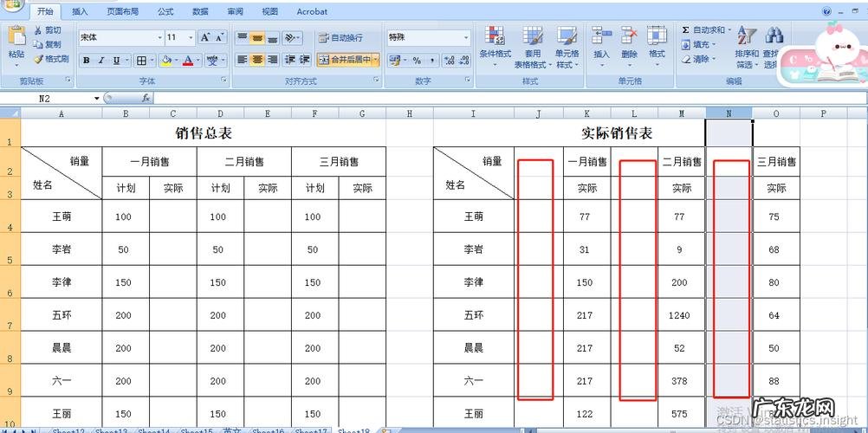Toggle Center horizontal alignment
Image resolution: width=868 pixels, height=433 pixels.
[x=256, y=59]
